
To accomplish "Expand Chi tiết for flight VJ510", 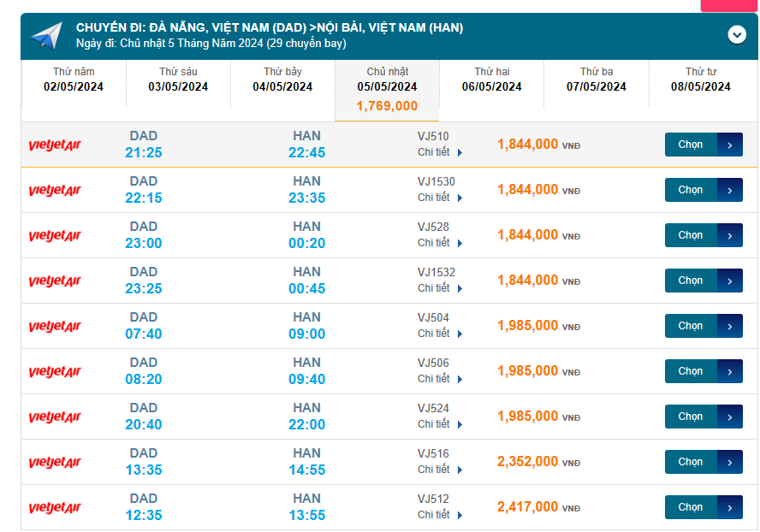I will [x=440, y=152].
